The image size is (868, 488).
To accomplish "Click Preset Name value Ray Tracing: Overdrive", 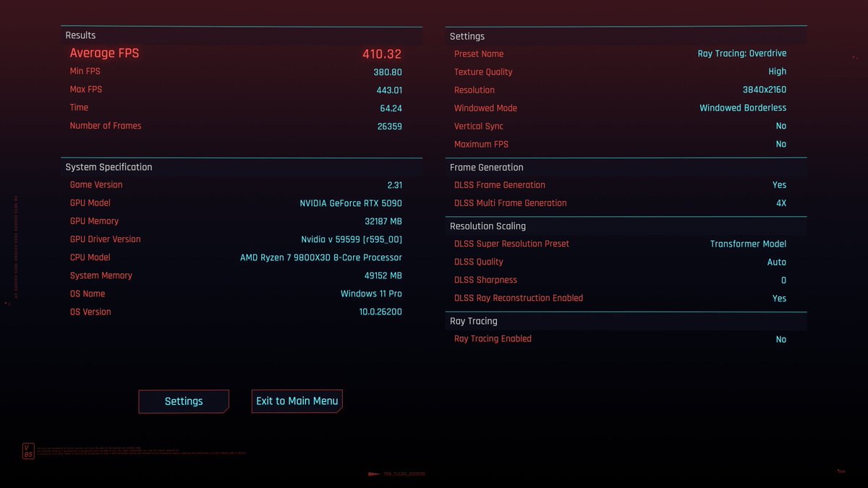I will [x=742, y=54].
